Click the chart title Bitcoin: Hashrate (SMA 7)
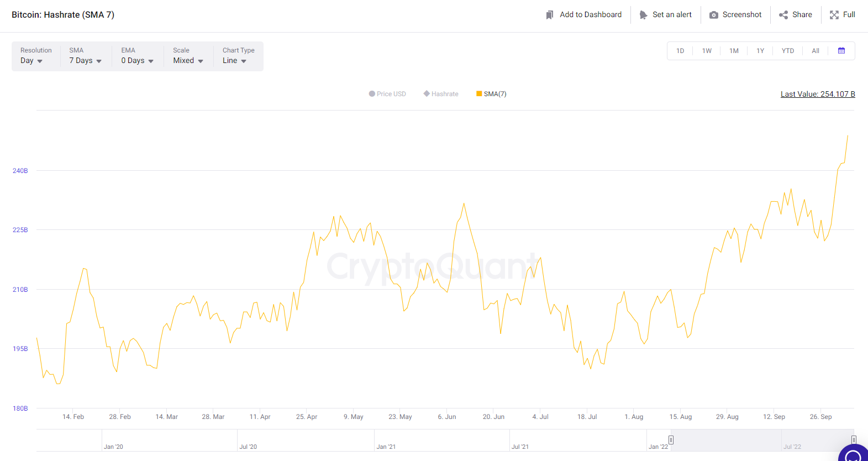Viewport: 868px width, 461px height. click(x=63, y=15)
